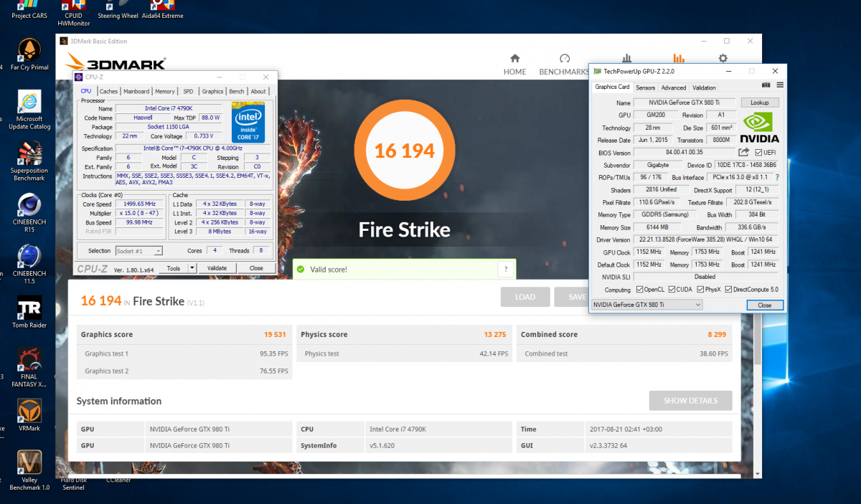
Task: Open the Socket #1 selection dropdown in CPU-Z
Action: click(x=138, y=251)
